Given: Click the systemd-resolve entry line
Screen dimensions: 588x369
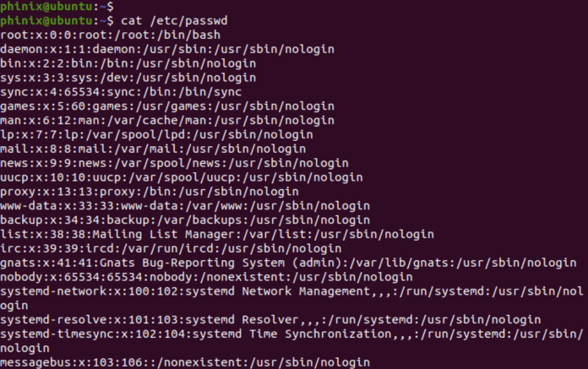Looking at the screenshot, I should (270, 319).
